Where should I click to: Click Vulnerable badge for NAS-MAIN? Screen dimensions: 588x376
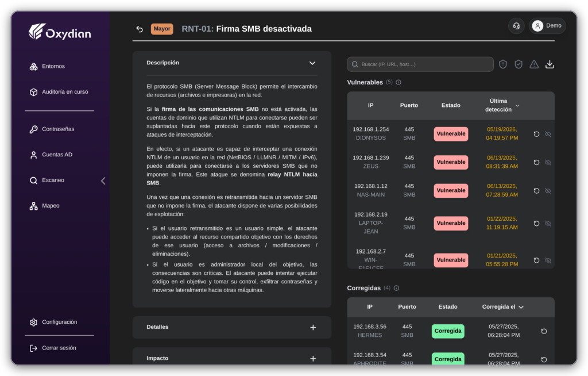pyautogui.click(x=451, y=191)
